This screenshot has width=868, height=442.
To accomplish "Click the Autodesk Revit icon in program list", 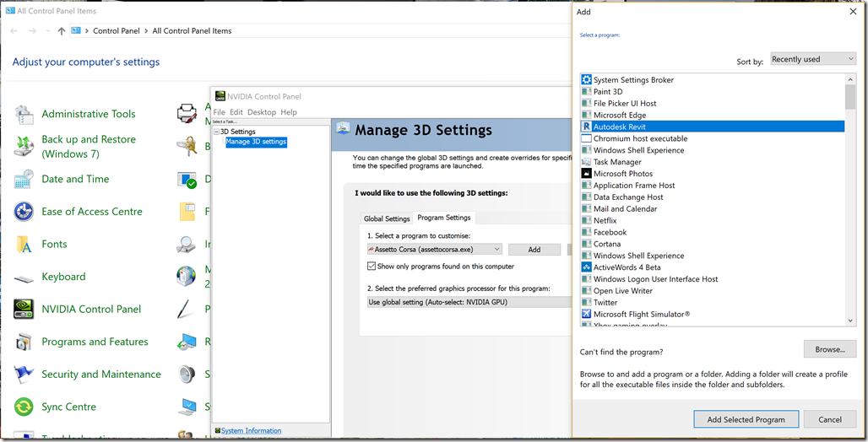I will (586, 127).
